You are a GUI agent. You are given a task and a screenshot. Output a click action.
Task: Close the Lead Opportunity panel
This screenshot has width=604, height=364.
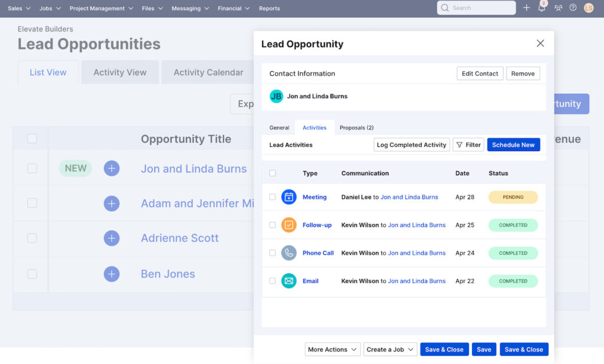(540, 43)
